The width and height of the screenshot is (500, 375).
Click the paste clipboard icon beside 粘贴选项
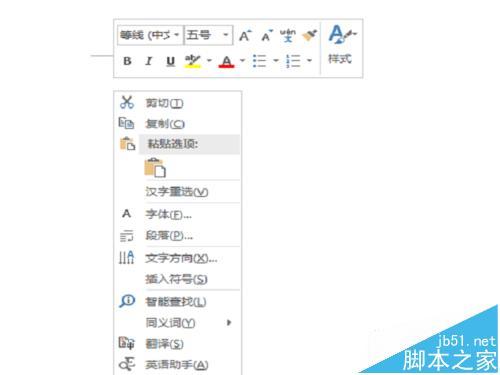pyautogui.click(x=127, y=144)
